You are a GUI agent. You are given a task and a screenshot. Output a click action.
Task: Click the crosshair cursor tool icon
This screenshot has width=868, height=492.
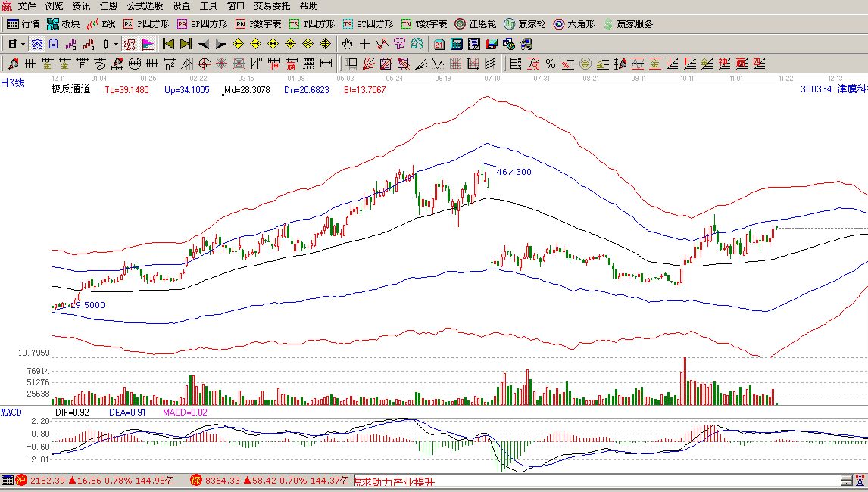click(364, 44)
